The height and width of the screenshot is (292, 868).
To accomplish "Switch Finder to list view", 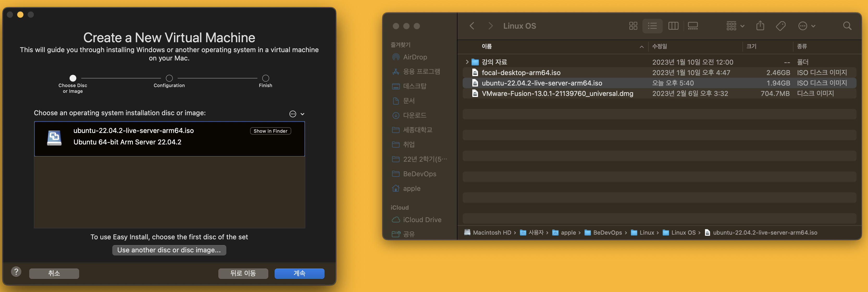I will pos(652,26).
